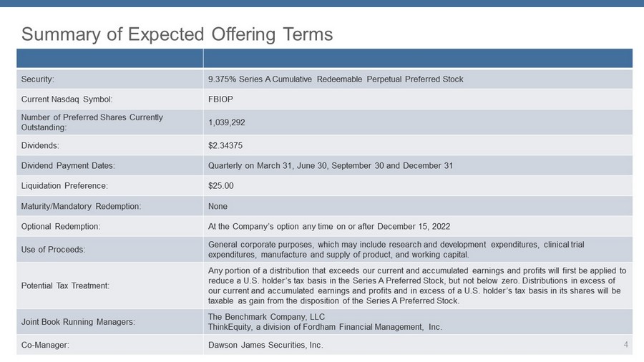Image resolution: width=644 pixels, height=362 pixels.
Task: Select 'Dawson James Securities, Inc.' co-manager
Action: pyautogui.click(x=265, y=346)
